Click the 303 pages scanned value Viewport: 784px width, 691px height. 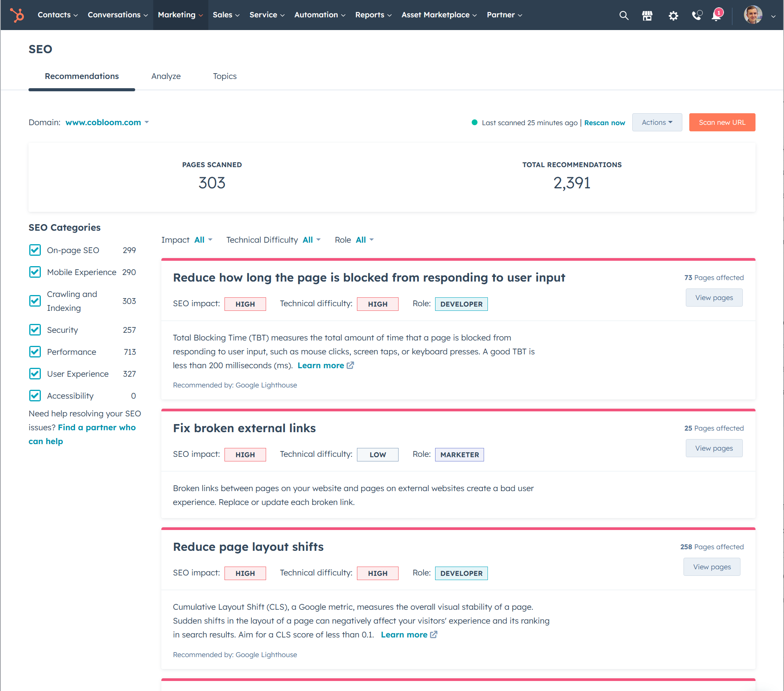coord(212,183)
